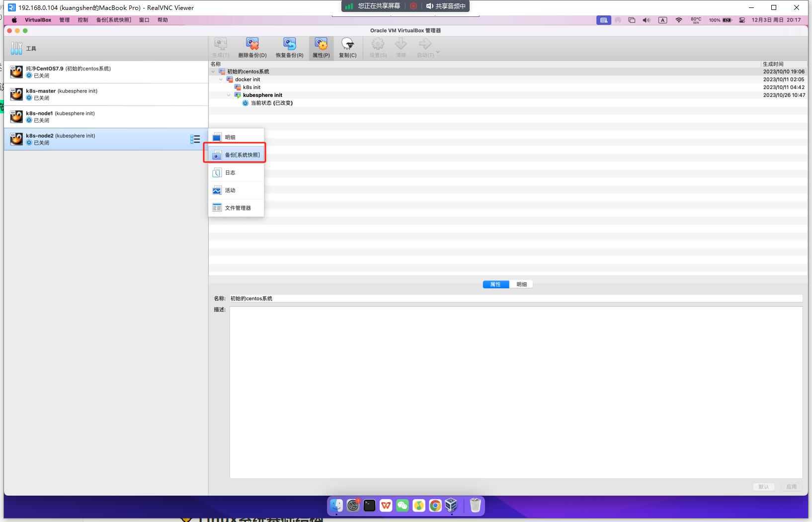
Task: Open VirtualBox from the Dock
Action: (451, 506)
